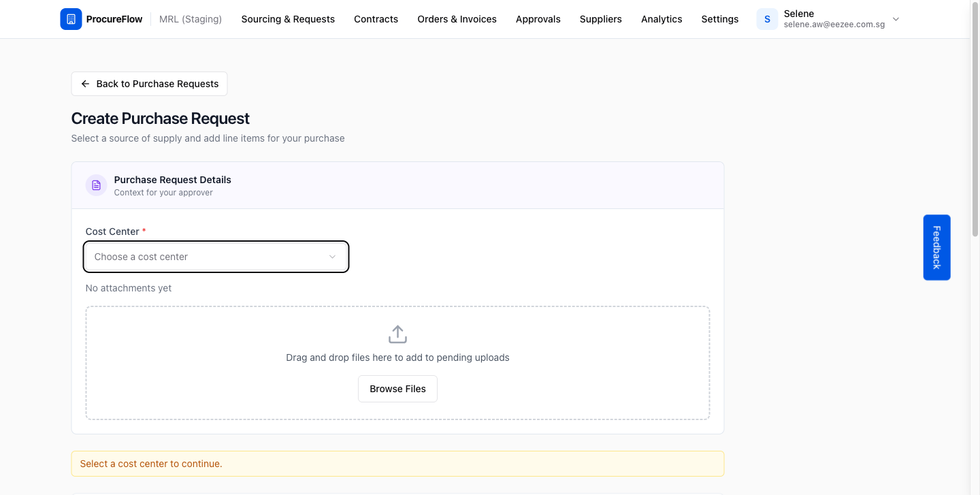
Task: Click the ProcureFlow brand name
Action: [x=114, y=19]
